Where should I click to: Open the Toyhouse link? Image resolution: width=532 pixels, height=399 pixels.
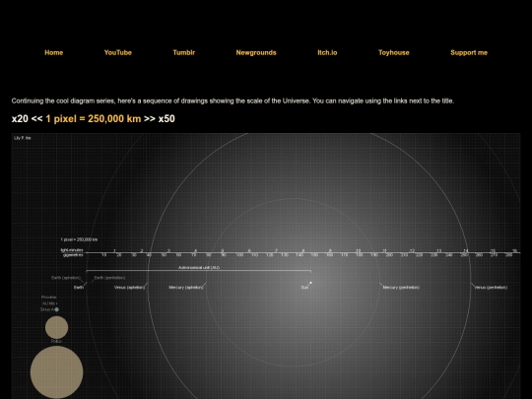point(393,52)
